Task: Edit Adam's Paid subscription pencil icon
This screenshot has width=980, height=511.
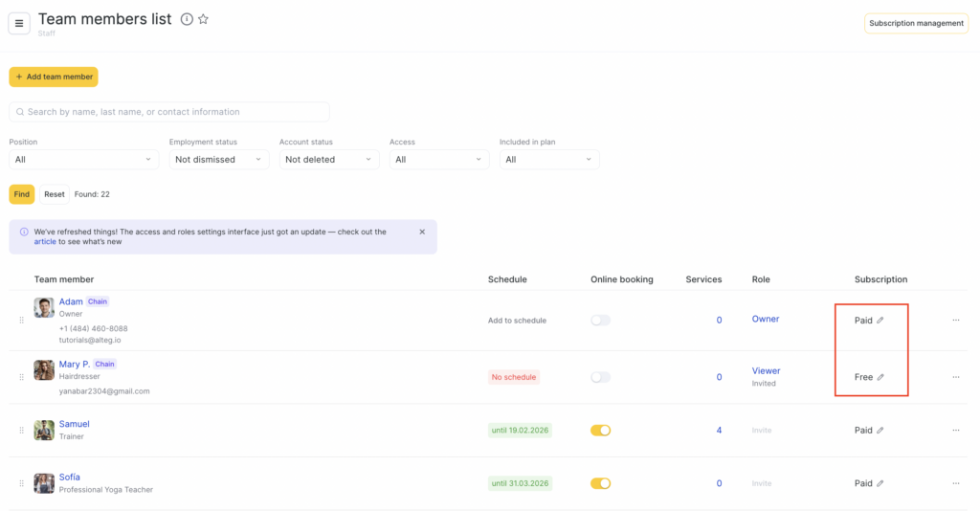Action: (x=880, y=321)
